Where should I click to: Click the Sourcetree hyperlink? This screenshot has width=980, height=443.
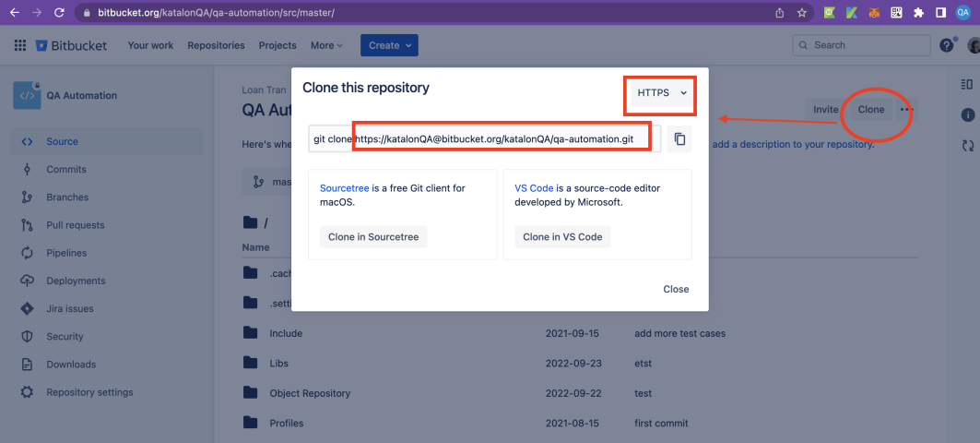coord(343,187)
